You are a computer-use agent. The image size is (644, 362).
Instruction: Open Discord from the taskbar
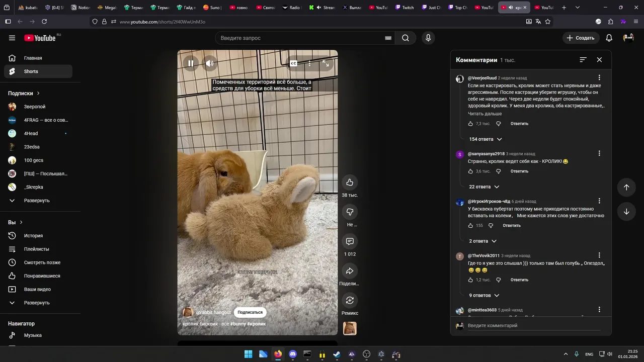(293, 354)
